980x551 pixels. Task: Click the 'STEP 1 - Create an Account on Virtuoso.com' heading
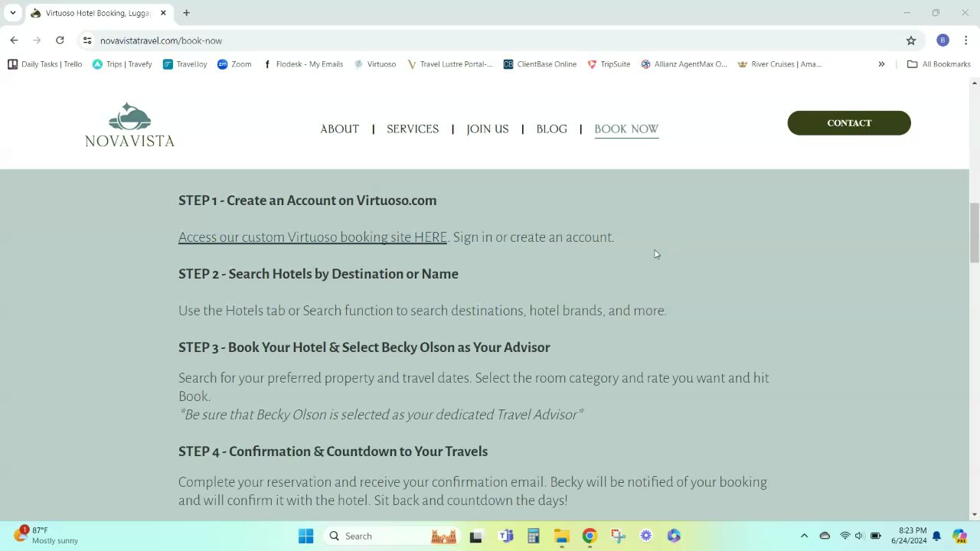tap(307, 201)
